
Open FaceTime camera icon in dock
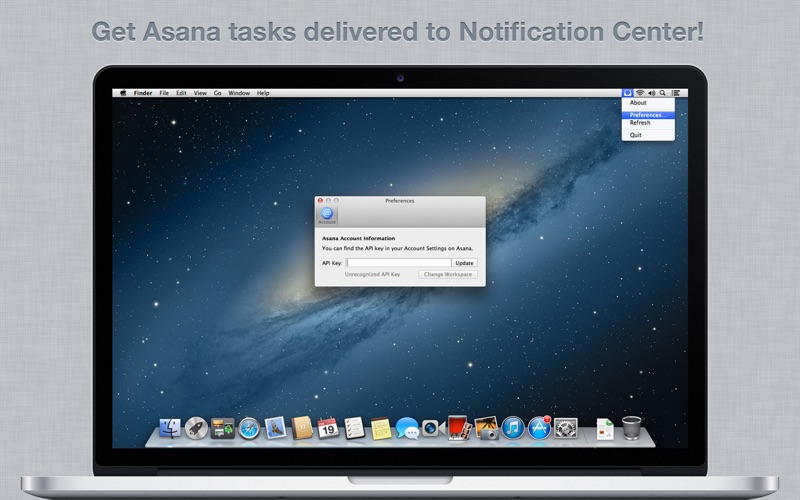click(433, 428)
